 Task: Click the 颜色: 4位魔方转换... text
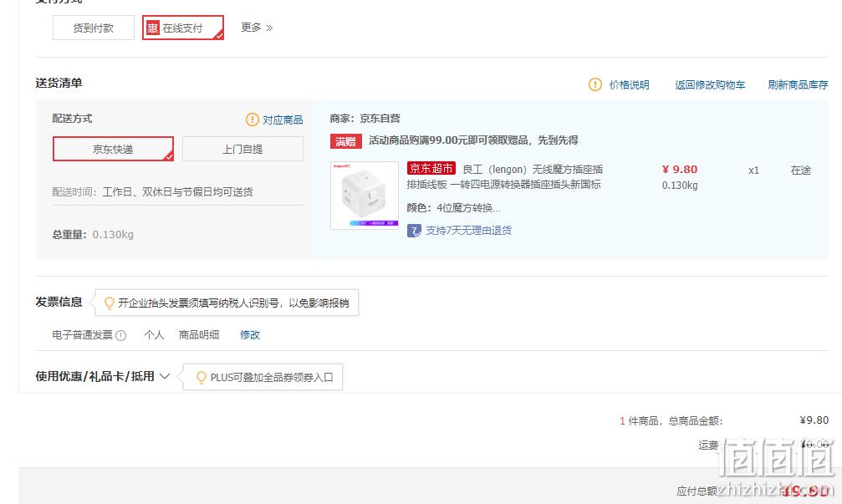(454, 208)
